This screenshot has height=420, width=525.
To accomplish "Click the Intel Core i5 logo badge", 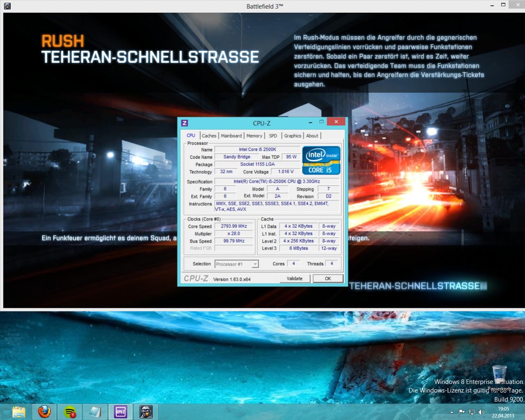I will pyautogui.click(x=321, y=160).
